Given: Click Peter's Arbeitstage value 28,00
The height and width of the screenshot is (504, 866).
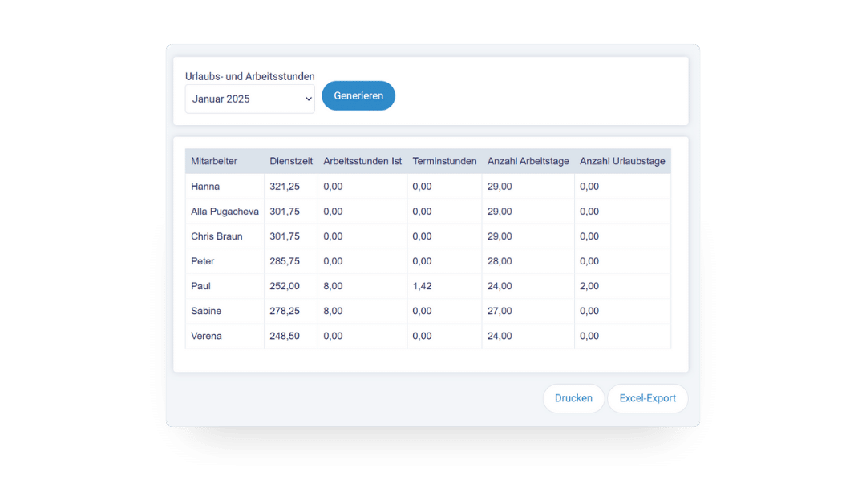Looking at the screenshot, I should [500, 261].
